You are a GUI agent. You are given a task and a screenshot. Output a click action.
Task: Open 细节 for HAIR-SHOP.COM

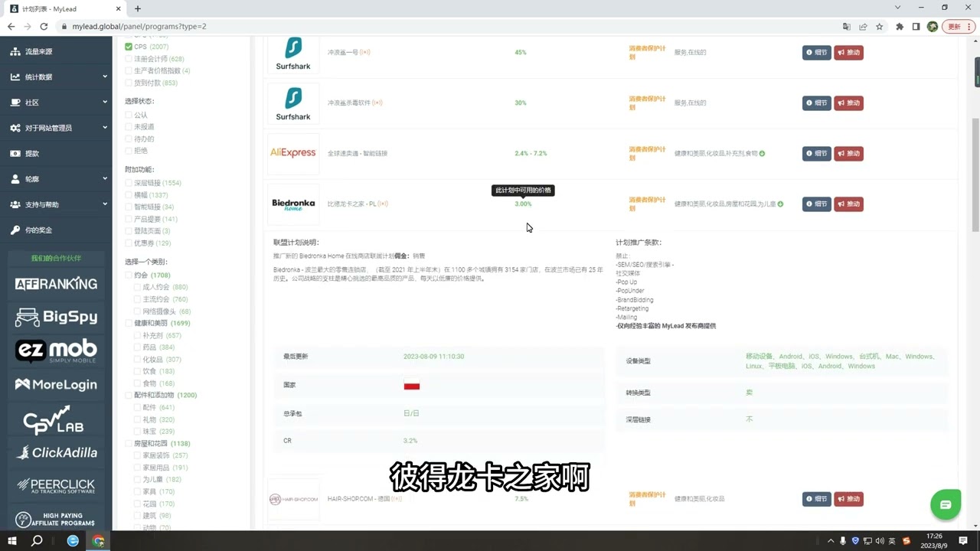(816, 498)
